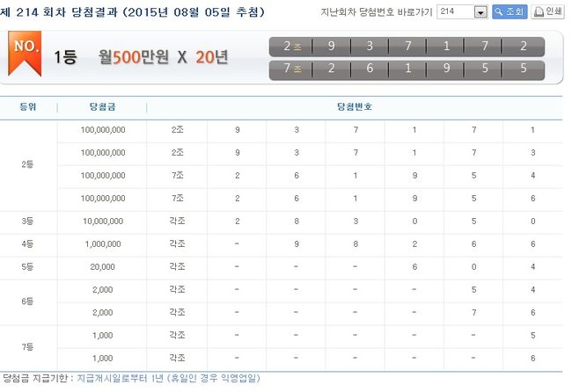The image size is (572, 392).
Task: Click the 당첨금 column header
Action: pos(101,106)
